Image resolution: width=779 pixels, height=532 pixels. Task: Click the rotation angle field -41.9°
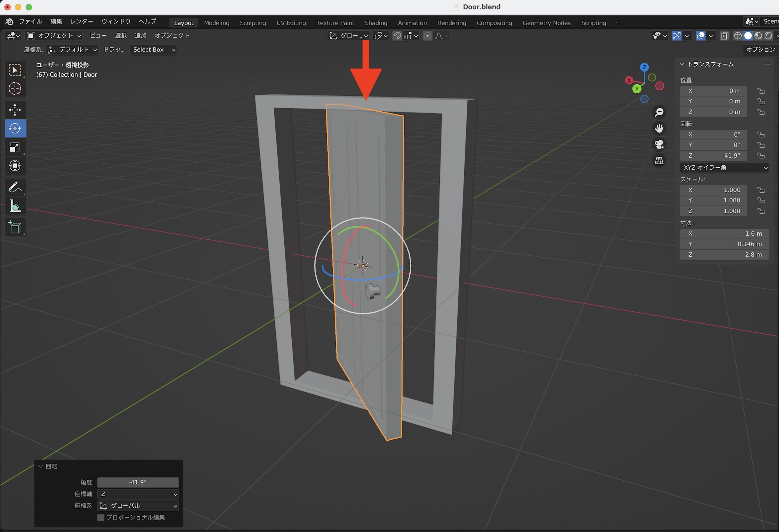pyautogui.click(x=138, y=482)
